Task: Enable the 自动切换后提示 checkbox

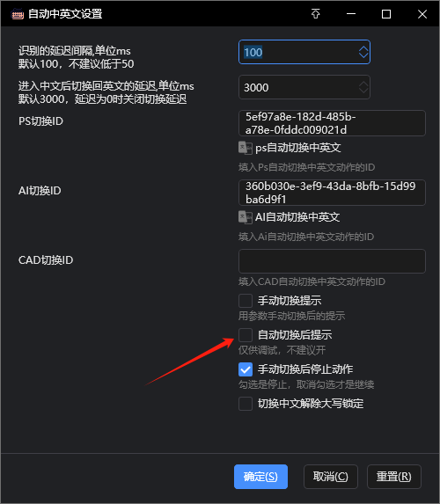Action: tap(246, 335)
